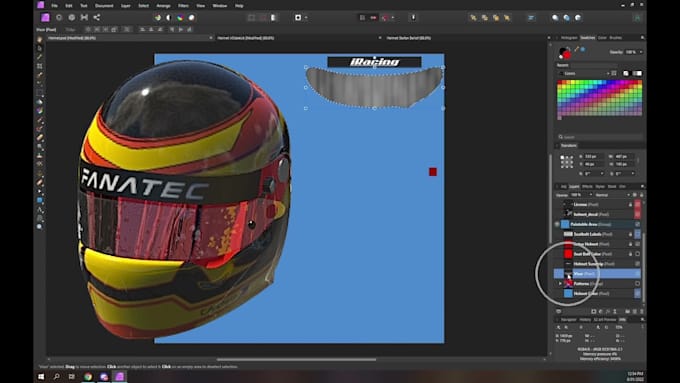Select the Crop tool
This screenshot has height=383, width=680.
39,66
